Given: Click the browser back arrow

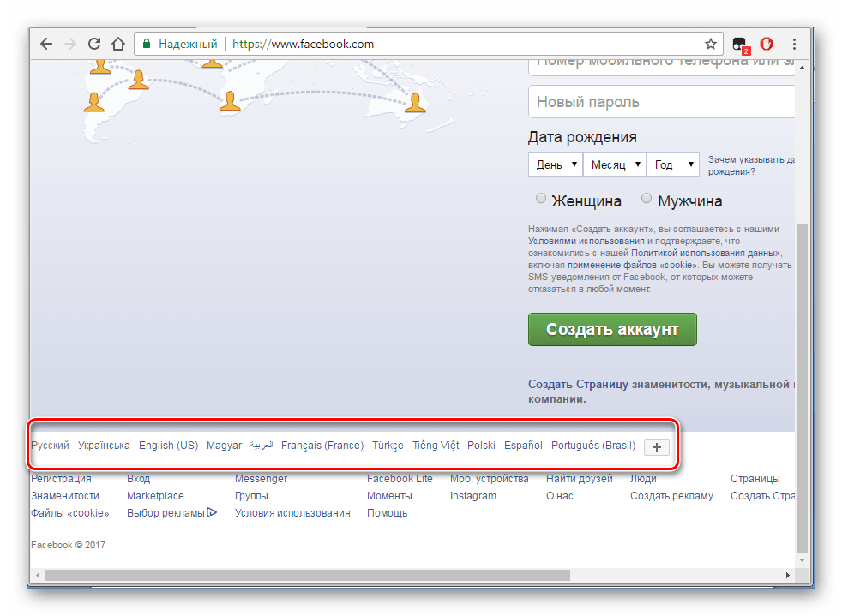Looking at the screenshot, I should (x=47, y=44).
